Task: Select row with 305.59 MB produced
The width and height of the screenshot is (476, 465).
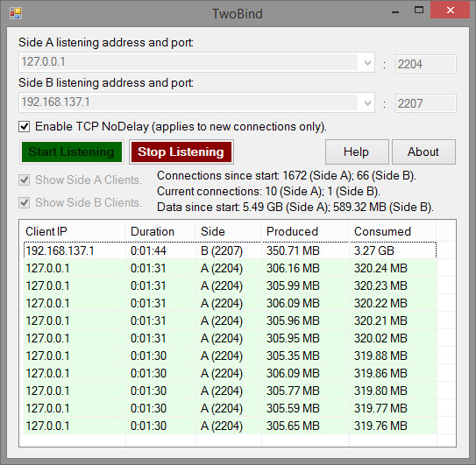Action: [230, 408]
